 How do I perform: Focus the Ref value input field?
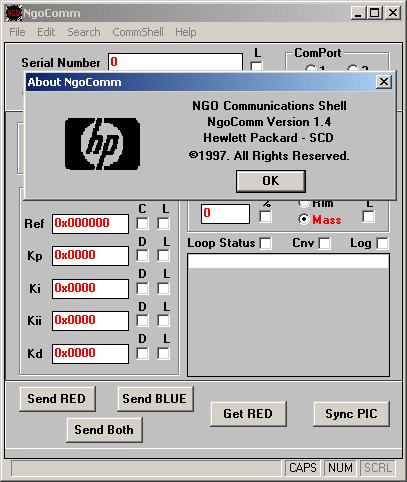[x=90, y=224]
